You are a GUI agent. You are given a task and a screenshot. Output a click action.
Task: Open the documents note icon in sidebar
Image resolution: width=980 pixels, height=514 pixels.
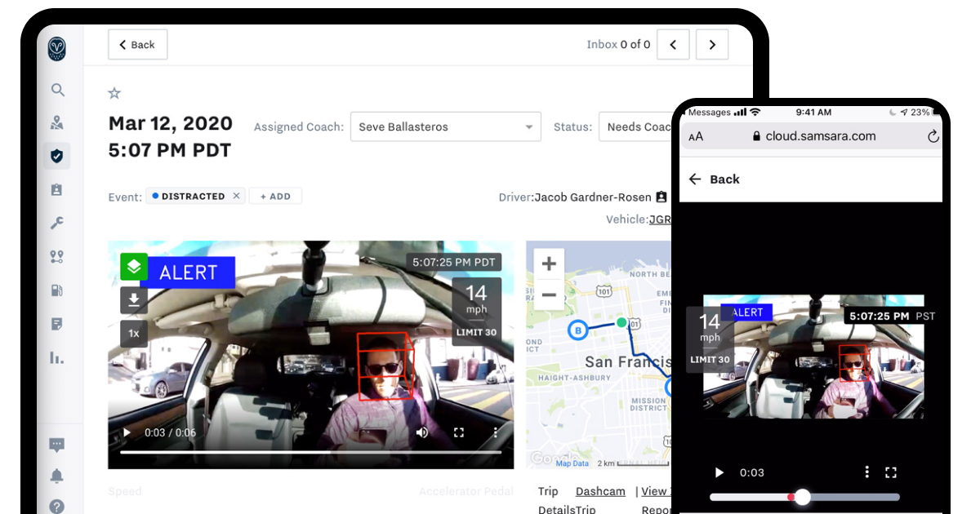pos(56,324)
